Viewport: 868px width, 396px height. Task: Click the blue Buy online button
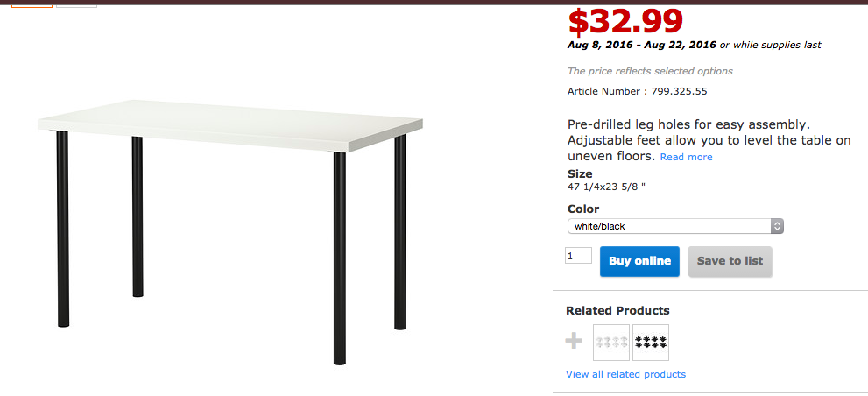click(639, 261)
